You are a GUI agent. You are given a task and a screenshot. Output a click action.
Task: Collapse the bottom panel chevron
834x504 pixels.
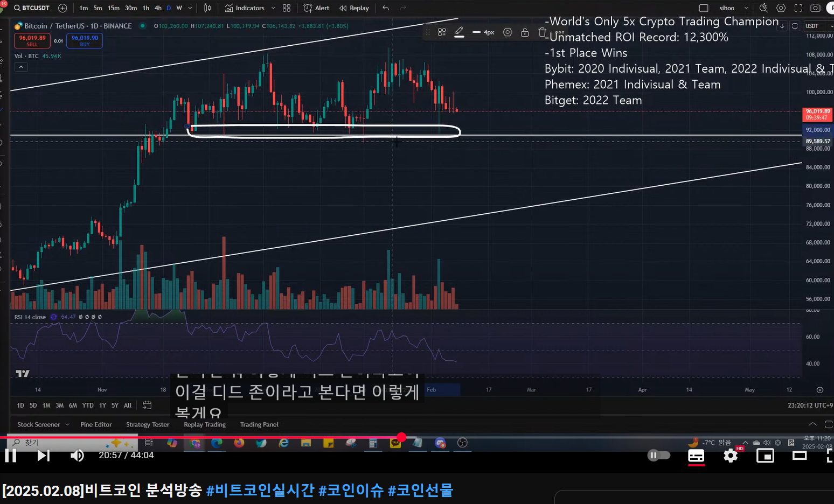point(812,424)
